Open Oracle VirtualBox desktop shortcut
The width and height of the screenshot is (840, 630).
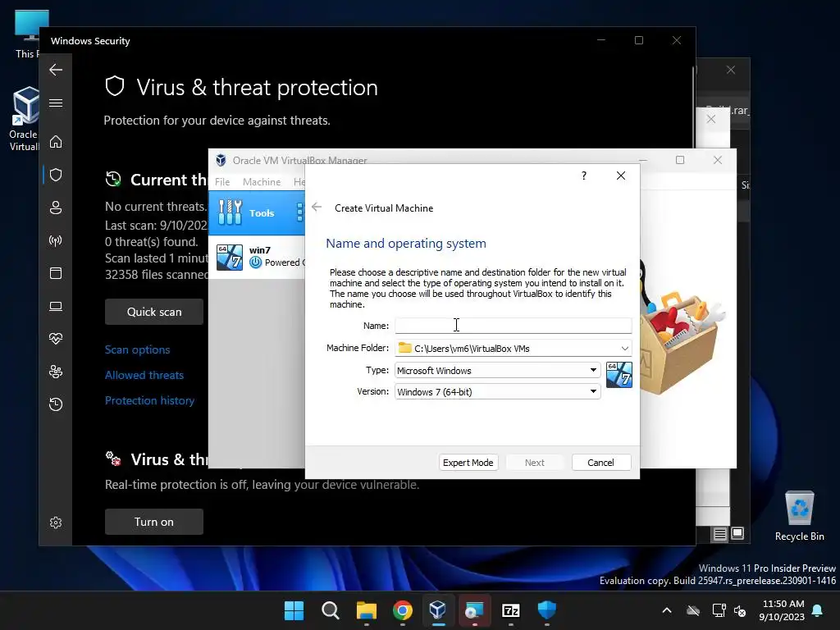click(24, 119)
